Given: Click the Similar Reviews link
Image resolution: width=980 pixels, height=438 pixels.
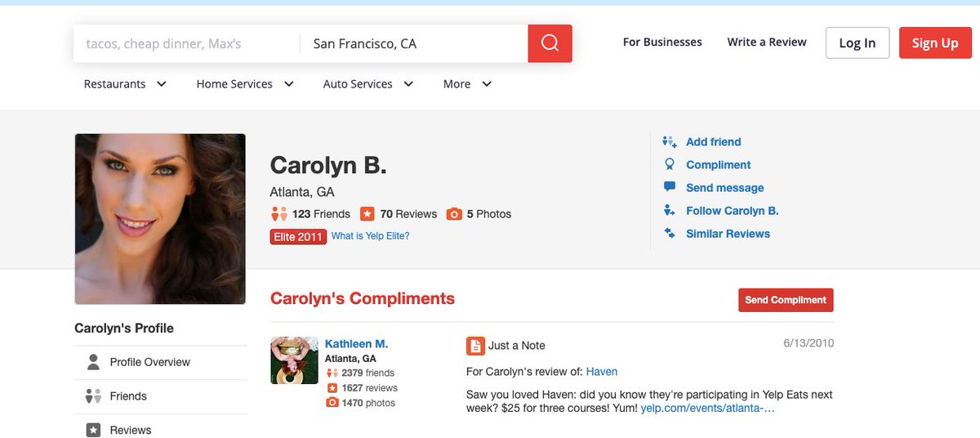Looking at the screenshot, I should pos(728,233).
